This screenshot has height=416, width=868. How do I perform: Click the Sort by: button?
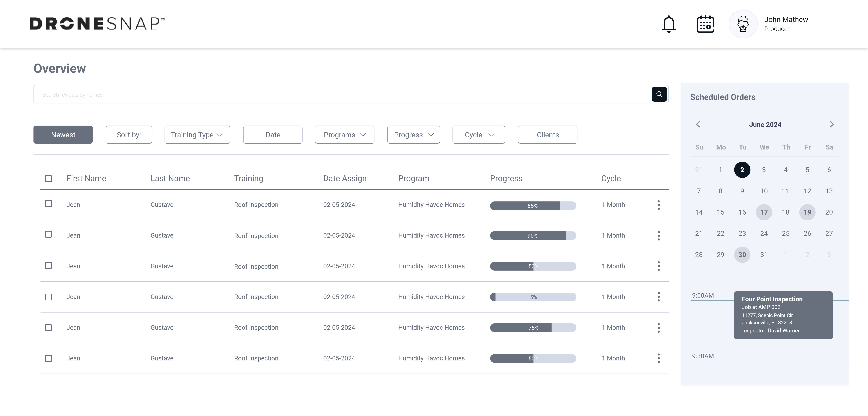click(129, 135)
